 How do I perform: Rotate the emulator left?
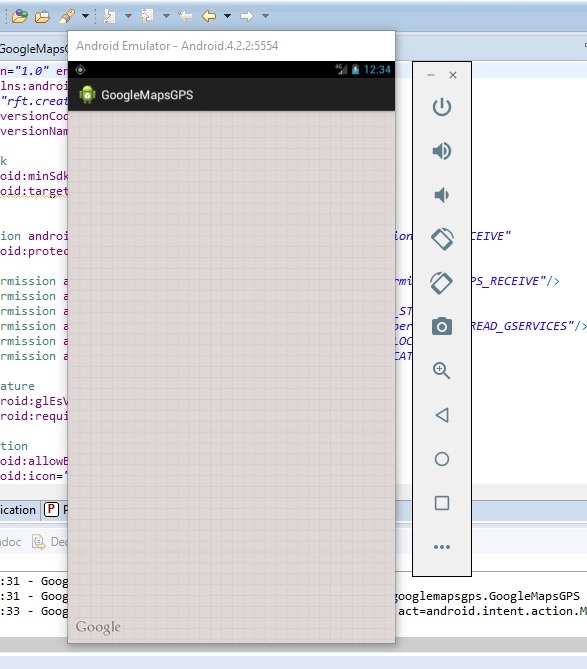coord(442,239)
